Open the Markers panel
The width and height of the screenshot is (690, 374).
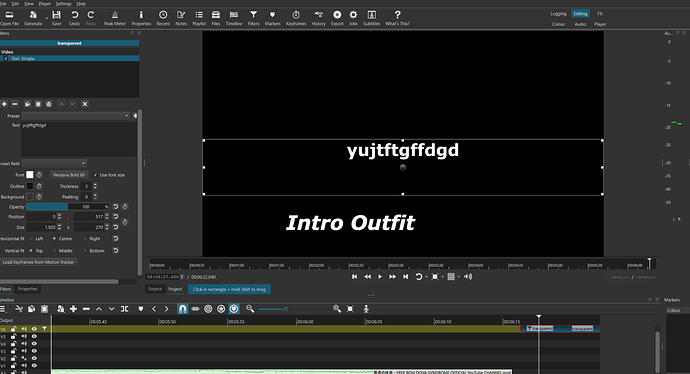coord(272,18)
